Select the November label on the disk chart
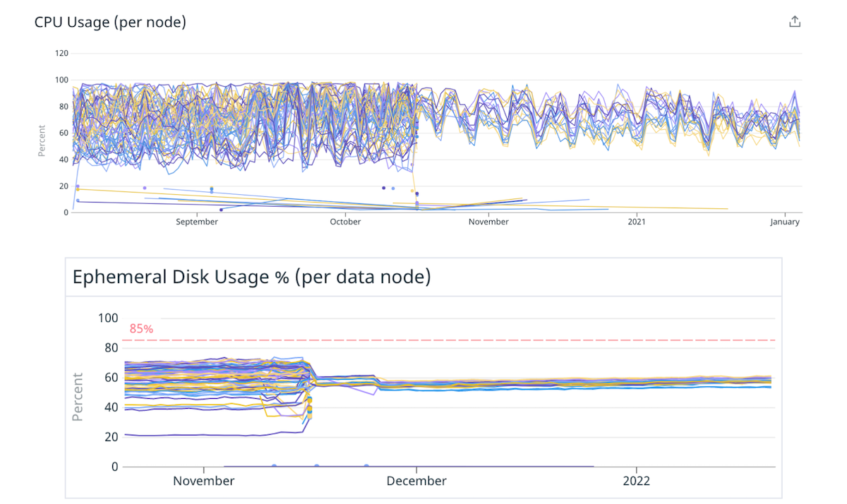847x504 pixels. [203, 481]
